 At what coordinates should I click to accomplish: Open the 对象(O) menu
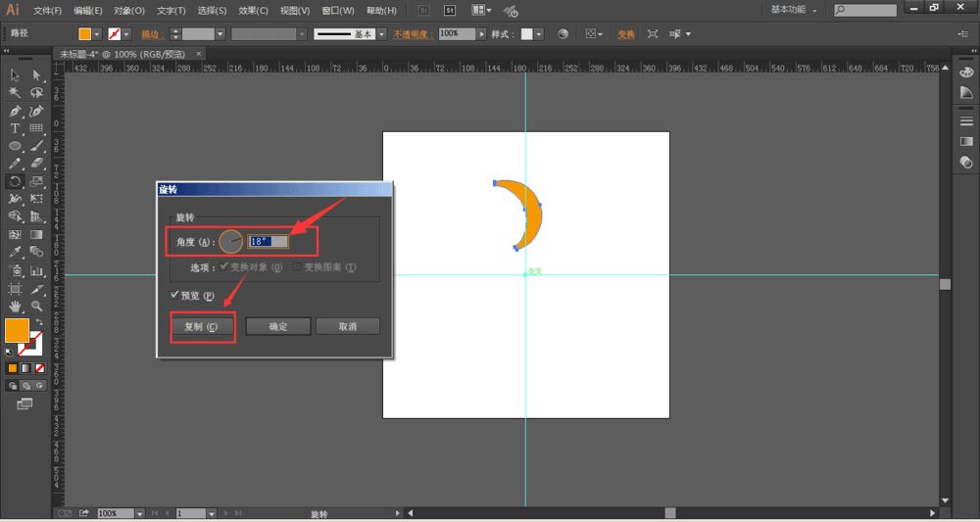[128, 11]
